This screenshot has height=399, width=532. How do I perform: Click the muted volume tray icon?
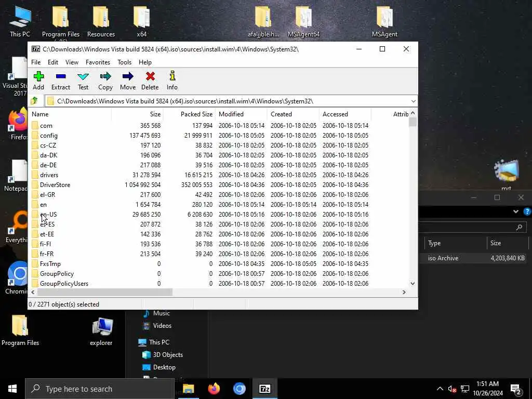pos(452,389)
